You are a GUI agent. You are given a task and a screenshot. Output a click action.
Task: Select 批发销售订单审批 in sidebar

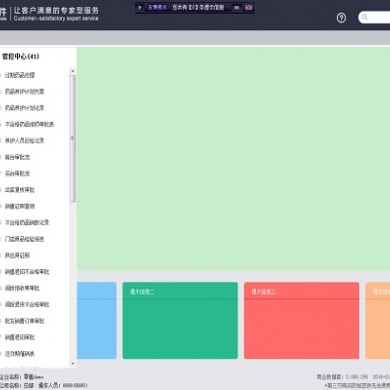(x=24, y=321)
